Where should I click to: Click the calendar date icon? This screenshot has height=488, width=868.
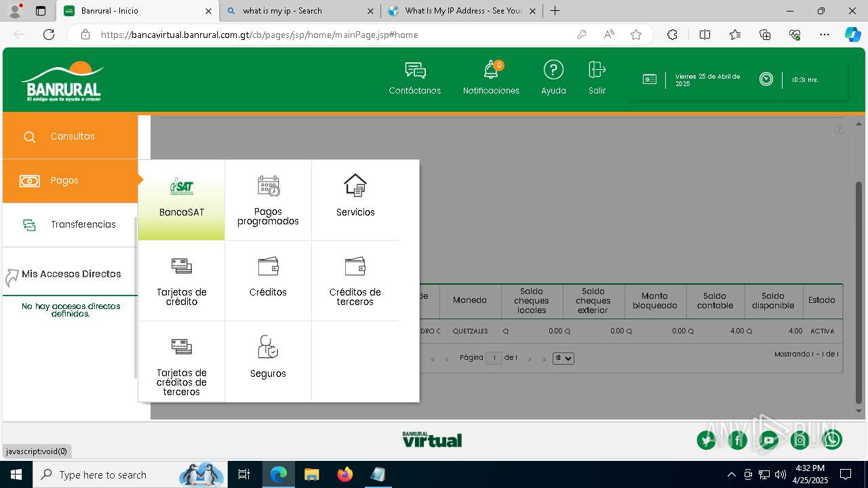[x=649, y=79]
